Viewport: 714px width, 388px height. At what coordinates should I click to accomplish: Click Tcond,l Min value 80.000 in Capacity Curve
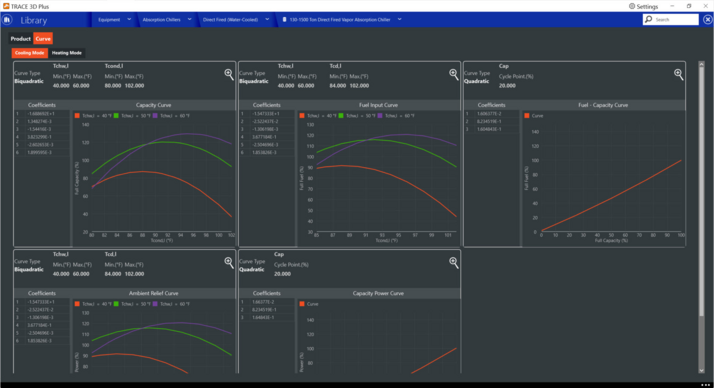point(113,86)
